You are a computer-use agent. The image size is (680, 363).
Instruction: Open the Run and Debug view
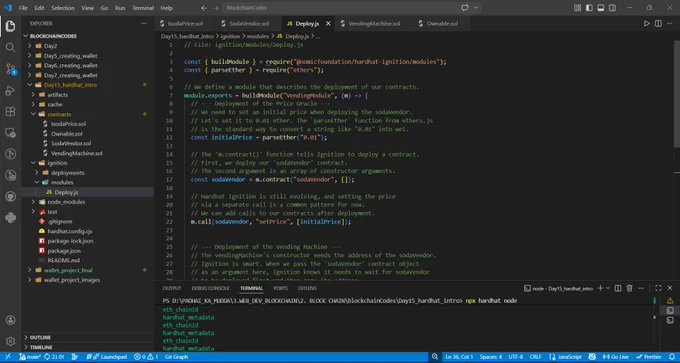(10, 91)
